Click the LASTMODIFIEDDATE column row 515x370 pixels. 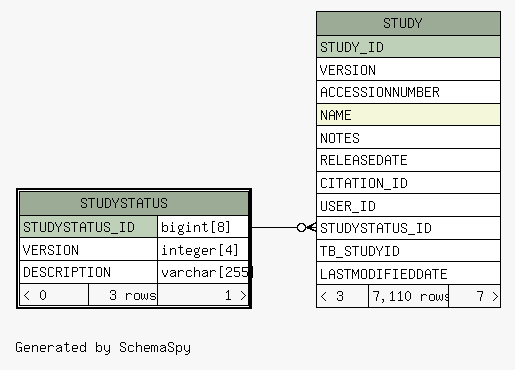tap(408, 274)
